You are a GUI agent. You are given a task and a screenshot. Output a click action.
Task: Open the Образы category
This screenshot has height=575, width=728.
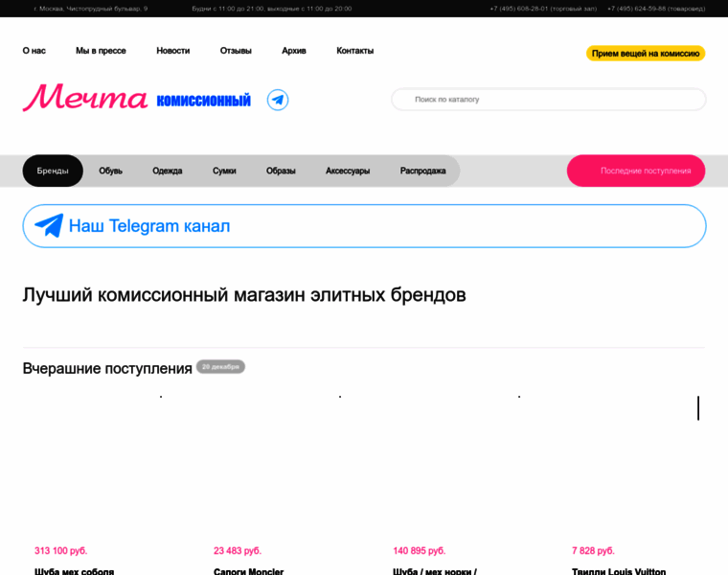[x=281, y=171]
